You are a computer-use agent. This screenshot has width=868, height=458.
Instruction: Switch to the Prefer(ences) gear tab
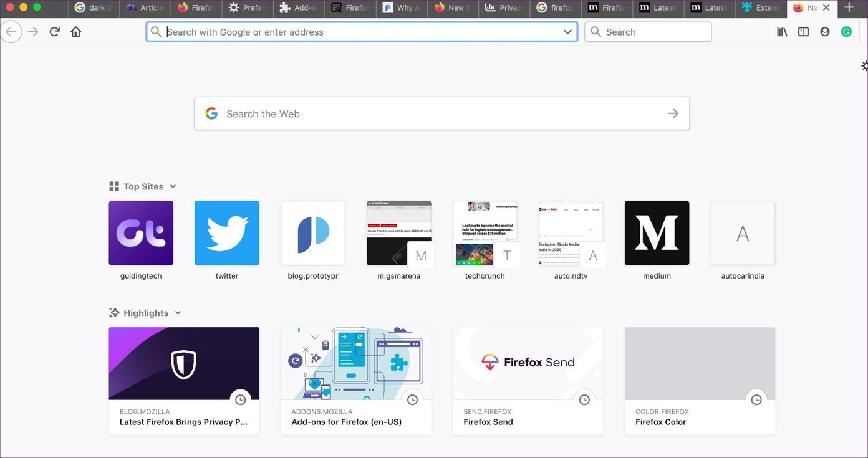[248, 8]
